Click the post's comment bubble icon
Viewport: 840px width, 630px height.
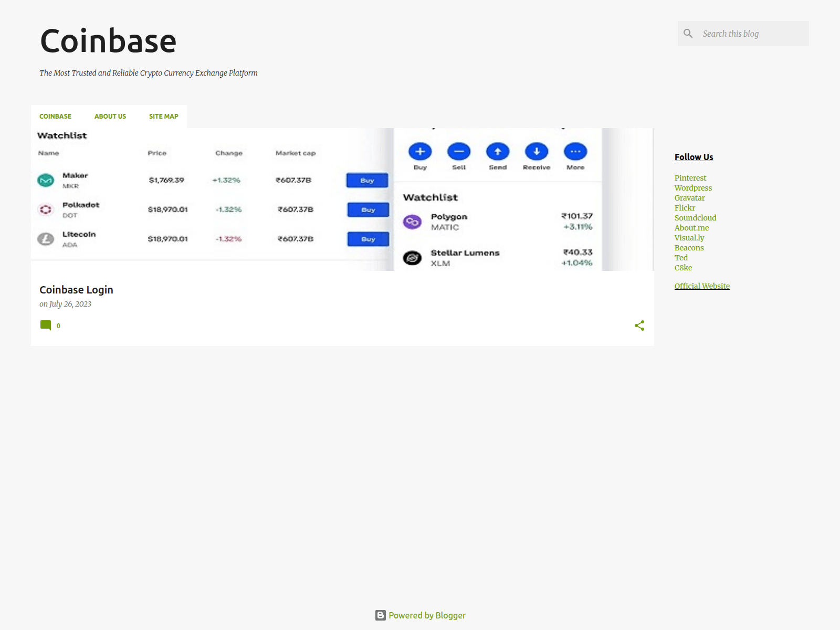coord(46,325)
